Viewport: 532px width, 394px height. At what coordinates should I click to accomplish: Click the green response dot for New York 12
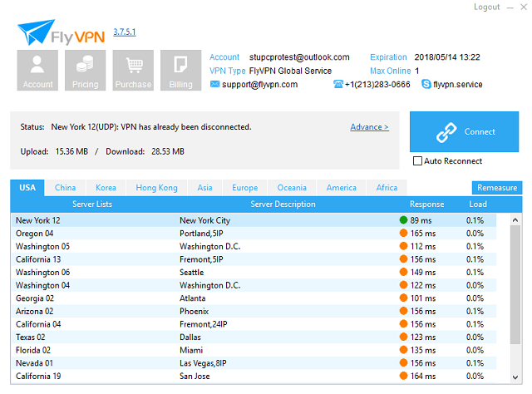(x=403, y=220)
